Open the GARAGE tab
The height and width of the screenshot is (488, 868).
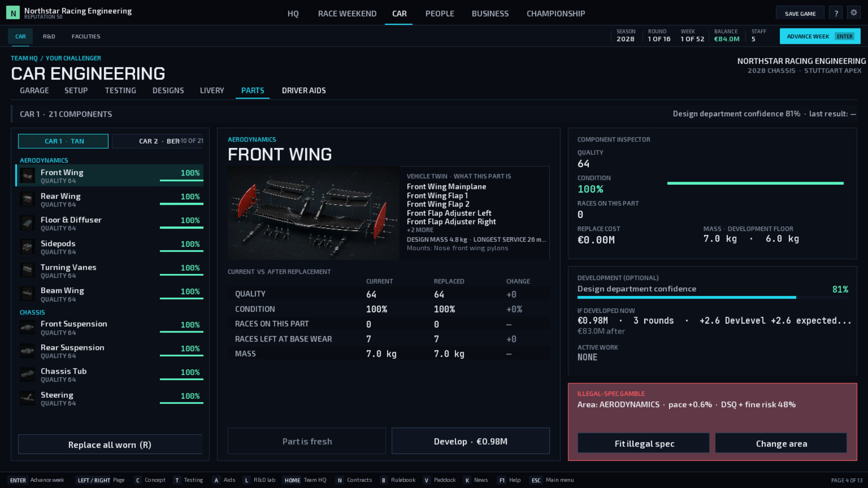tap(34, 90)
